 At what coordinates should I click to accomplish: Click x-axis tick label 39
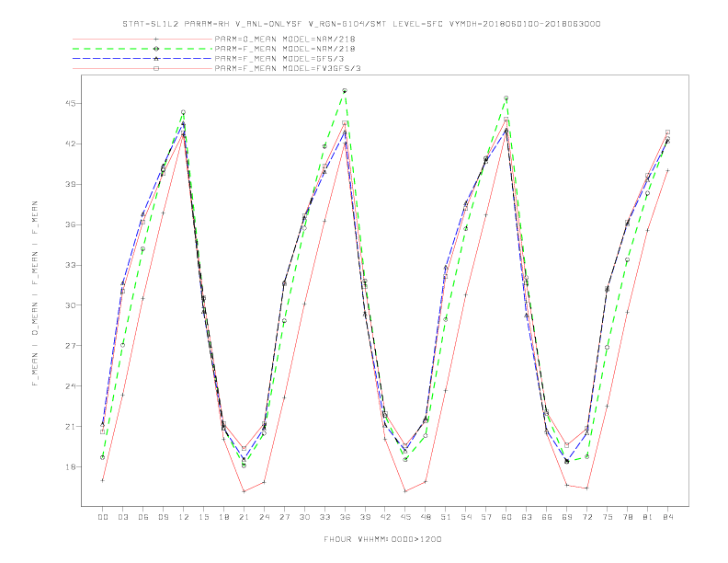[365, 517]
